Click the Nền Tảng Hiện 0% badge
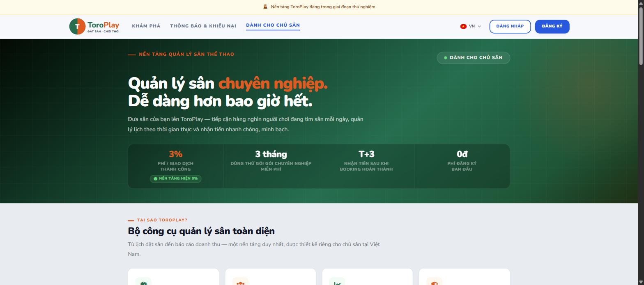The height and width of the screenshot is (285, 644). 175,178
